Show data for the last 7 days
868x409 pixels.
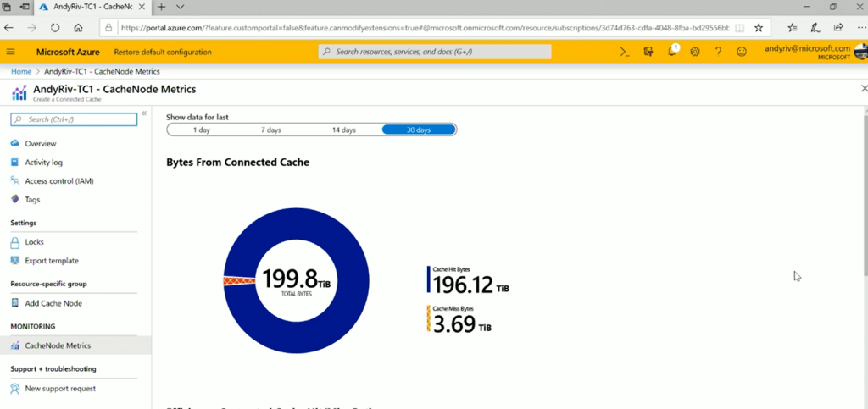[x=270, y=130]
